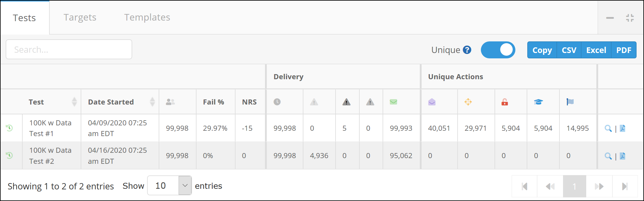Go to previous page of results
This screenshot has width=644, height=201.
(550, 186)
